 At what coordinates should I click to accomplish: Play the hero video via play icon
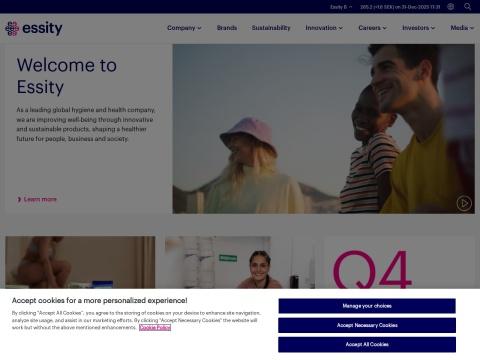pos(464,203)
